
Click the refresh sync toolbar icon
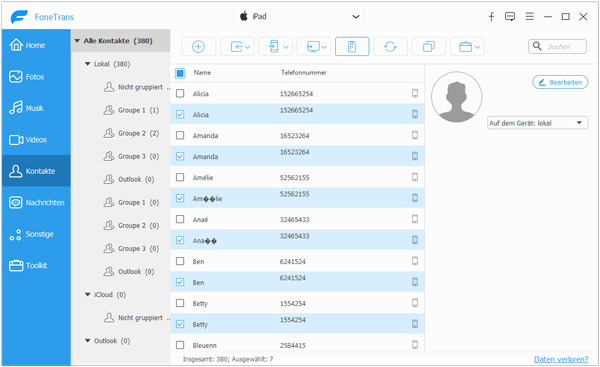click(x=390, y=47)
